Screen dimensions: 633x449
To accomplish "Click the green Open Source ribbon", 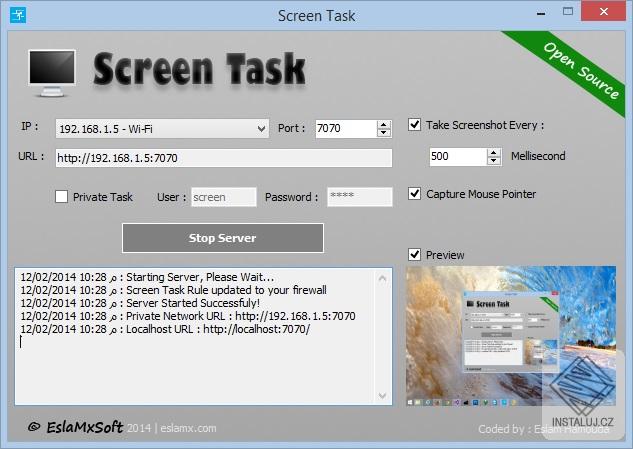I will (x=573, y=69).
